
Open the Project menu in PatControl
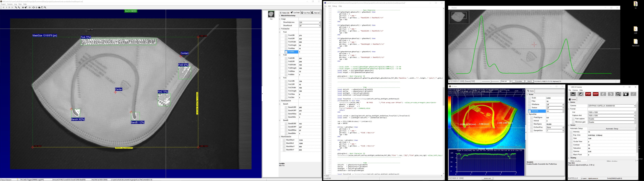tap(3, 4)
